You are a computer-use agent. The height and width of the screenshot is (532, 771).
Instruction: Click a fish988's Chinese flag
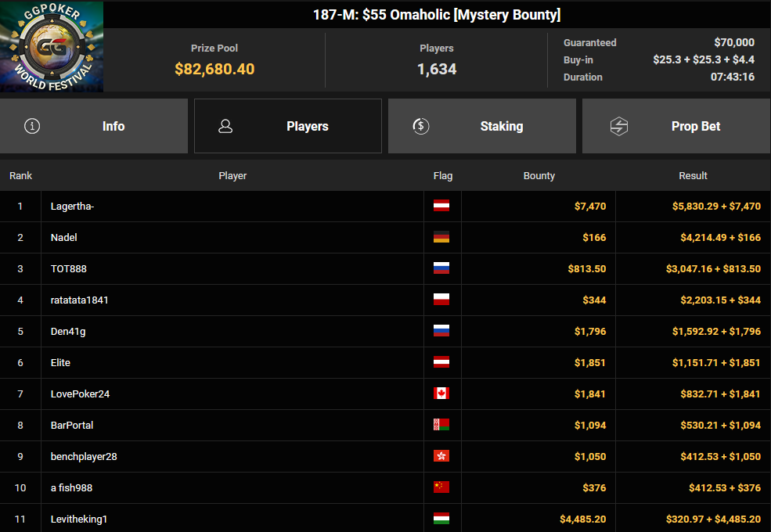(x=441, y=487)
